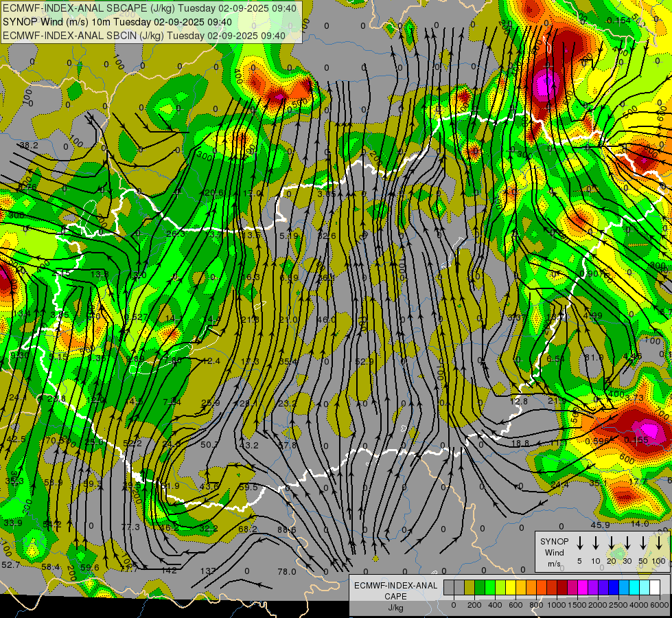Click the 'SYNOP Wind m/s' legend label

pos(554,553)
